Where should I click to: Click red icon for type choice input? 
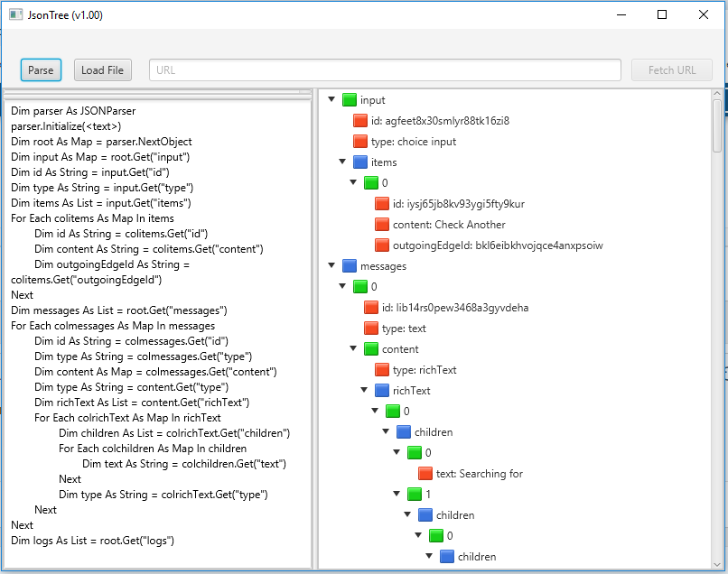coord(360,142)
